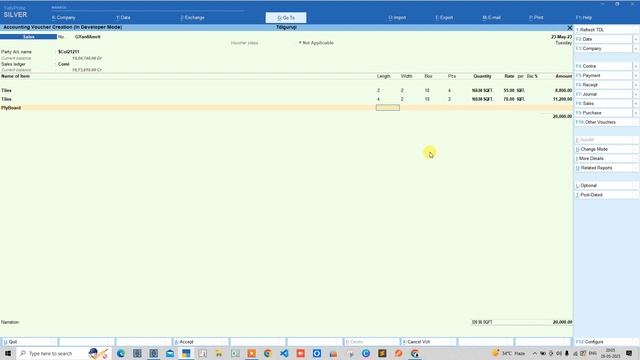The image size is (640, 360).
Task: Click amount 8,800.00 in first Tiles row
Action: [x=563, y=90]
